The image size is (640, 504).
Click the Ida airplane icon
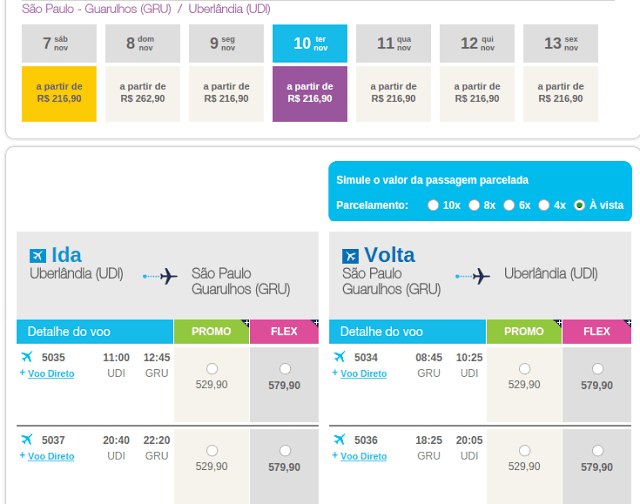point(38,256)
